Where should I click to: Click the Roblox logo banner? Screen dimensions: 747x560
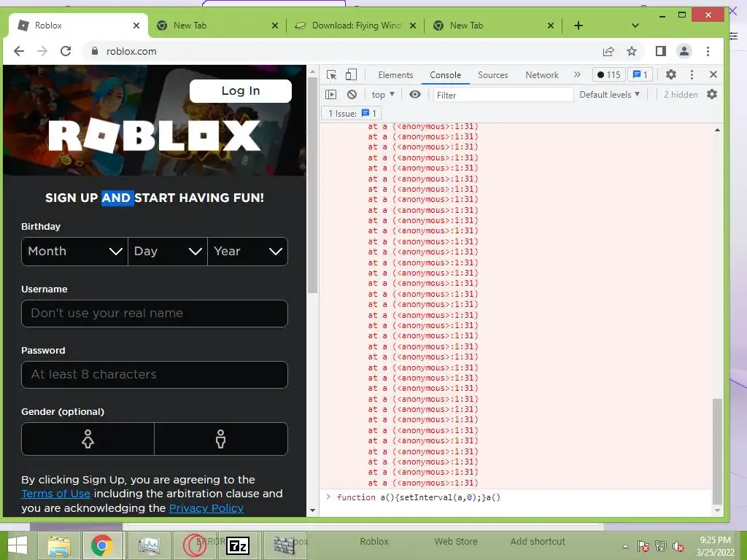pos(155,136)
